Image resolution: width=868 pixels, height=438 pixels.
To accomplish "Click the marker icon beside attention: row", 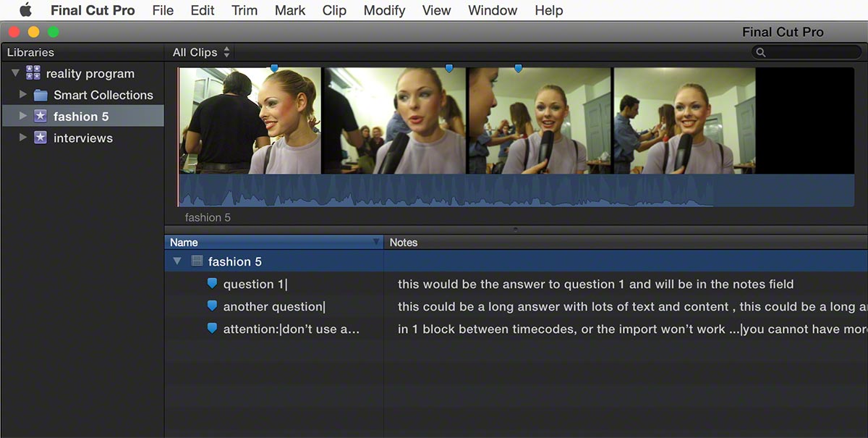I will pos(212,329).
